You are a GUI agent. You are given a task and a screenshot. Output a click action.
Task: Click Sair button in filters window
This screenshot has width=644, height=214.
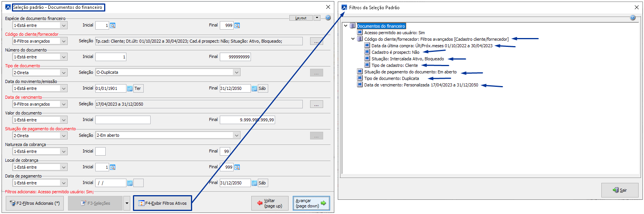tap(620, 190)
